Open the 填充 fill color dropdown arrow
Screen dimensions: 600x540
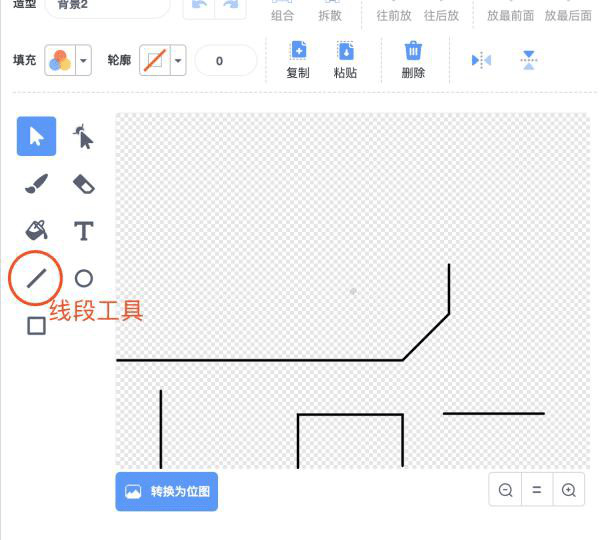[83, 60]
